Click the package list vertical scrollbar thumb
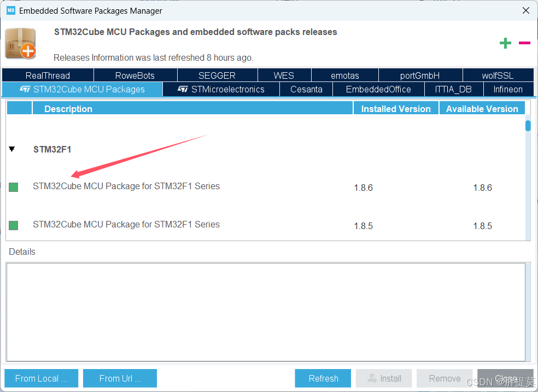Image resolution: width=538 pixels, height=392 pixels. click(528, 126)
